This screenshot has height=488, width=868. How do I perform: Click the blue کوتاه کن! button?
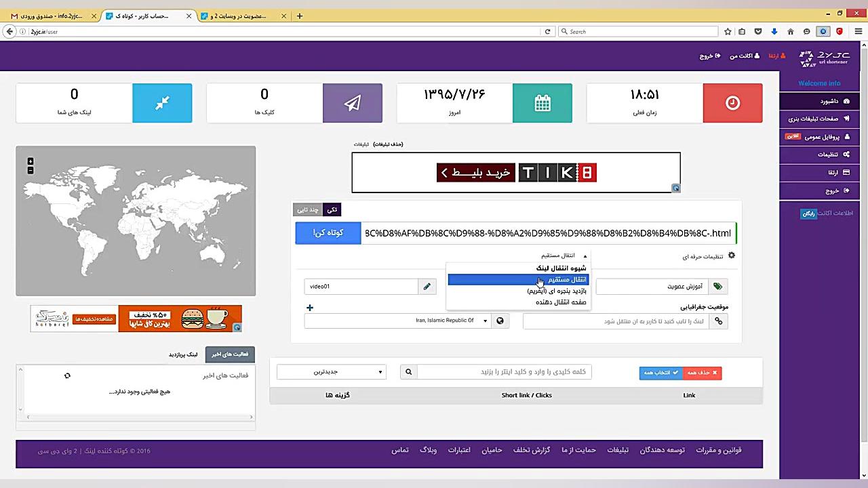click(328, 233)
